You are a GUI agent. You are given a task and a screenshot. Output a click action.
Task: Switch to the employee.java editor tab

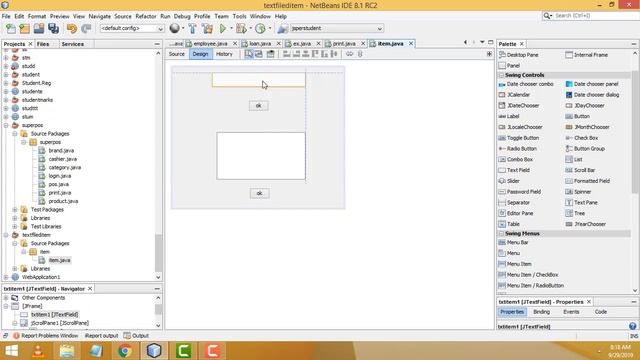tap(211, 43)
